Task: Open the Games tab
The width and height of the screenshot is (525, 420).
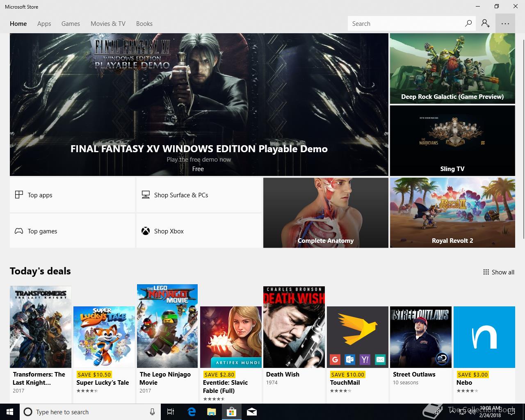Action: (71, 23)
